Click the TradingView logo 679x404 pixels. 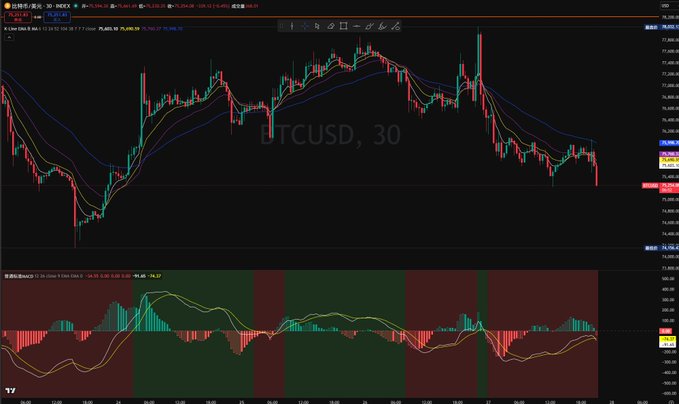(x=10, y=391)
